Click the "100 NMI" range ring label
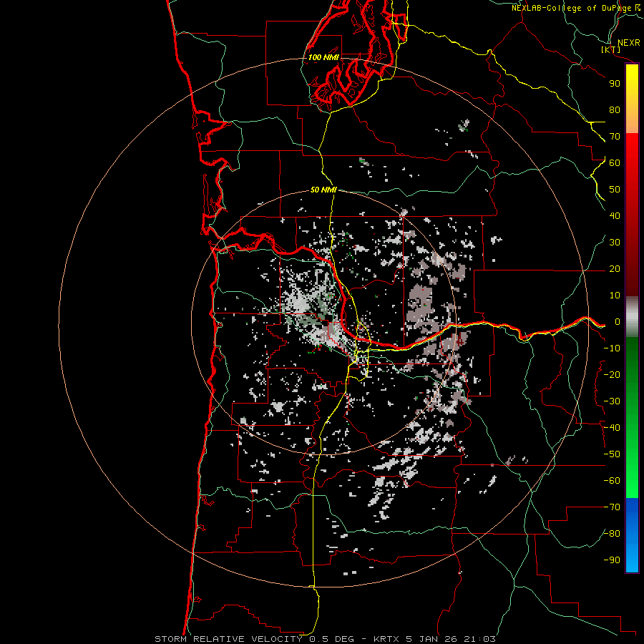 (x=323, y=57)
